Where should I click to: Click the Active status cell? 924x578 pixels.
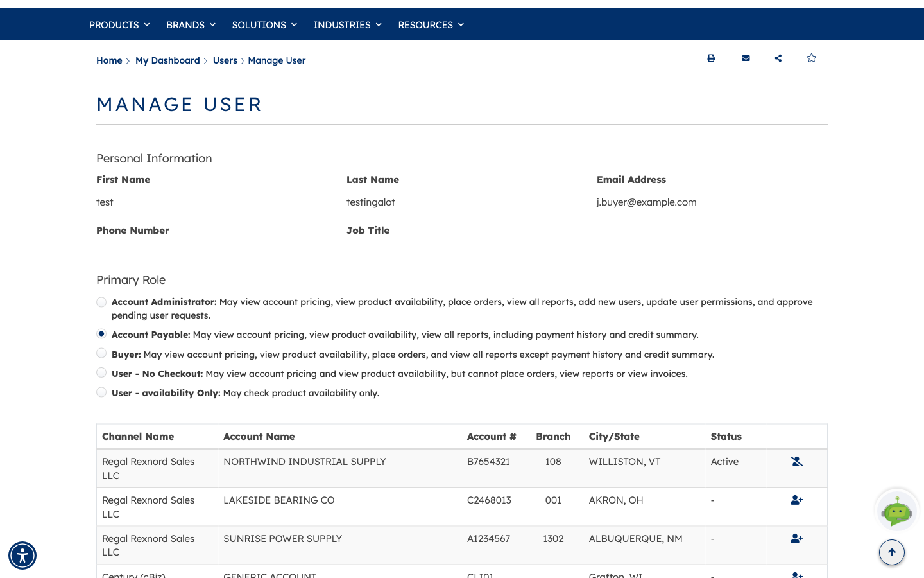click(724, 462)
